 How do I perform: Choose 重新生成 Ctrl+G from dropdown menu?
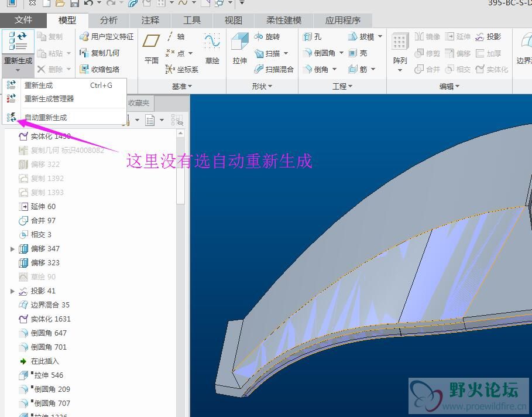point(64,86)
